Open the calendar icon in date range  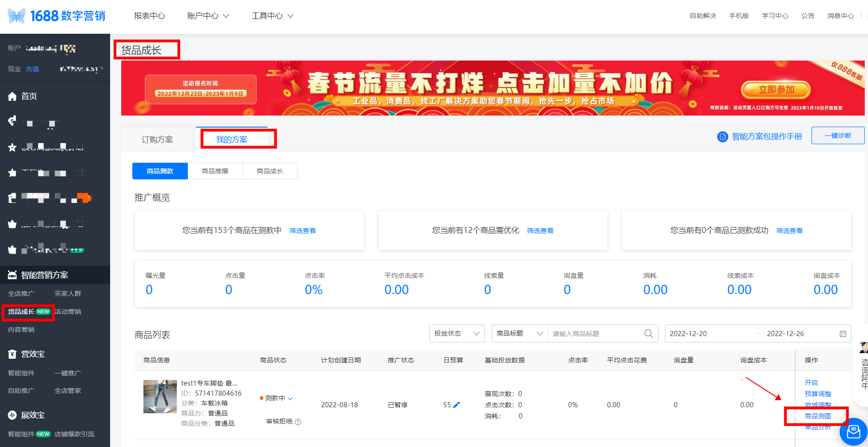(x=843, y=334)
